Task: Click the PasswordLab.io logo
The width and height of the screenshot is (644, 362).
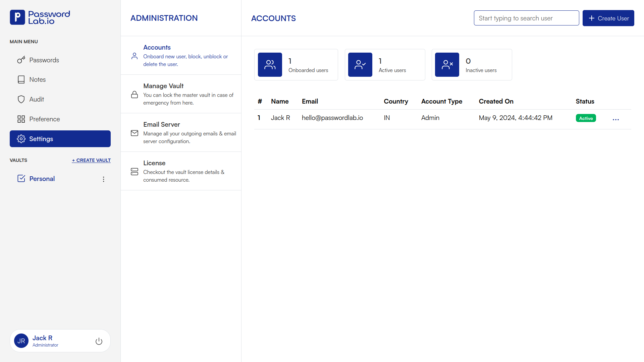Action: [40, 17]
